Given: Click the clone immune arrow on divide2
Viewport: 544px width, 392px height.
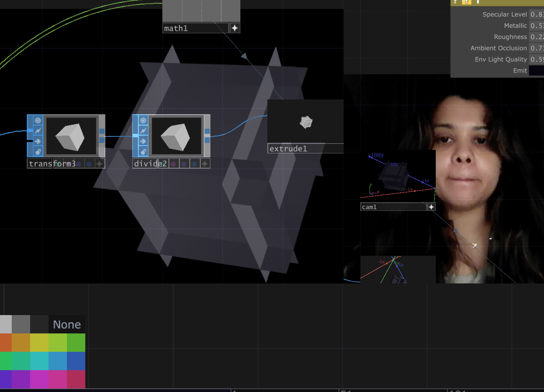Looking at the screenshot, I should (x=143, y=141).
